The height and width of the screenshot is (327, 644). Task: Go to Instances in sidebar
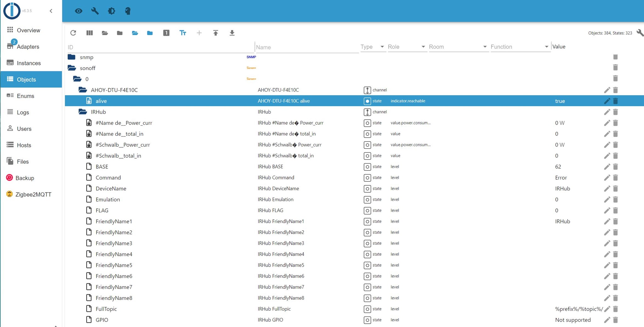point(31,63)
